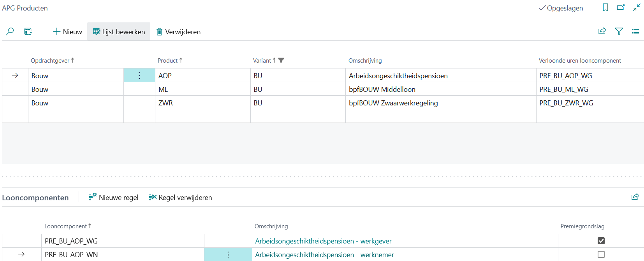Click Lijst bewerken in the action bar
The height and width of the screenshot is (261, 644).
point(119,32)
